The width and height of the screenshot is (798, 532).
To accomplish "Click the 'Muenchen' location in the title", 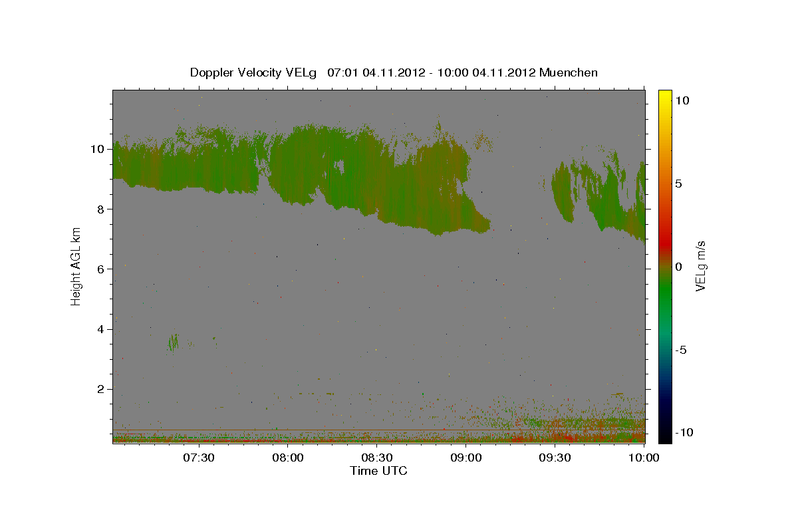I will (x=569, y=72).
